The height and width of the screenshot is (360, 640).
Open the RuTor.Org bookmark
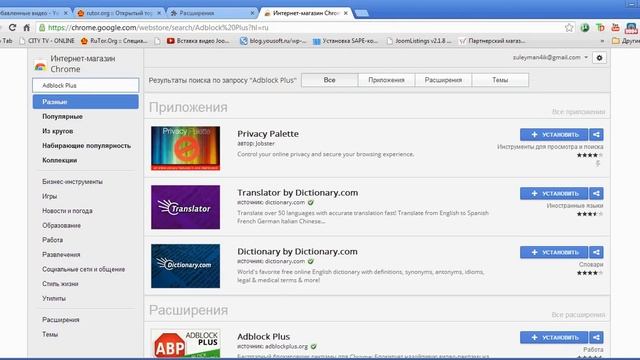(114, 41)
